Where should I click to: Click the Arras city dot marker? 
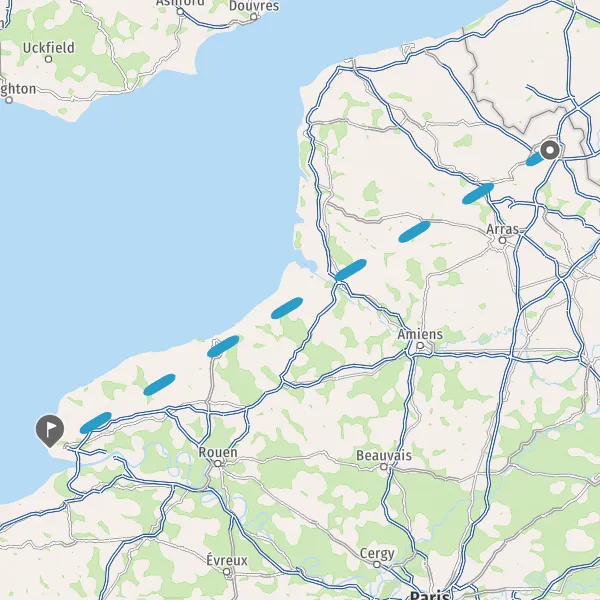point(502,240)
